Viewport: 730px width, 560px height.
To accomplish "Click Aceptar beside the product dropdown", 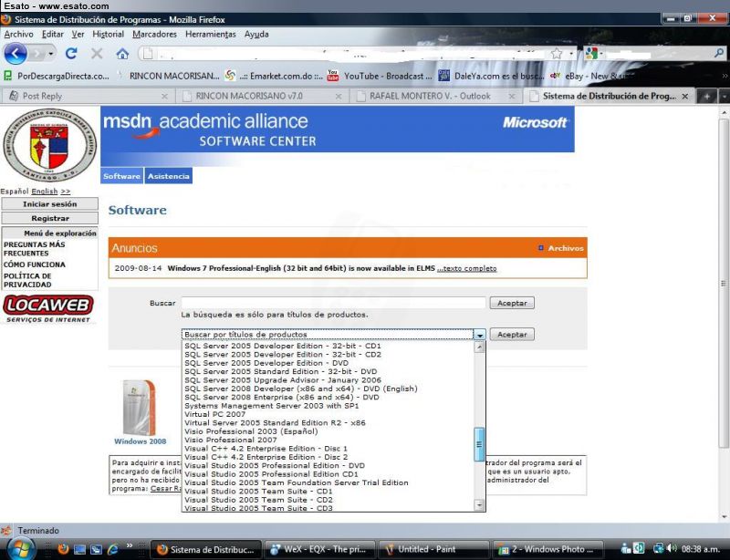I will 512,334.
